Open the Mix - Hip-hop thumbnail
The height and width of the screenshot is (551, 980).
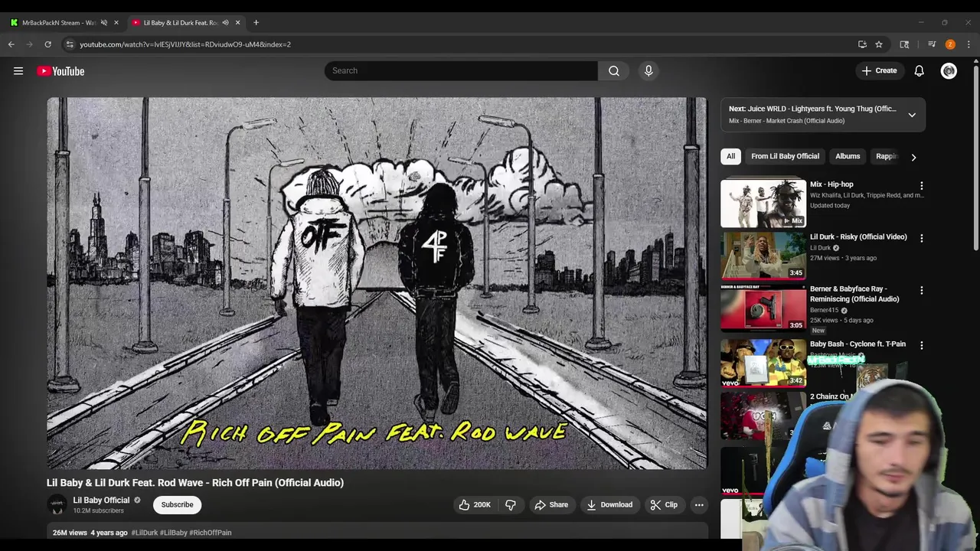763,204
